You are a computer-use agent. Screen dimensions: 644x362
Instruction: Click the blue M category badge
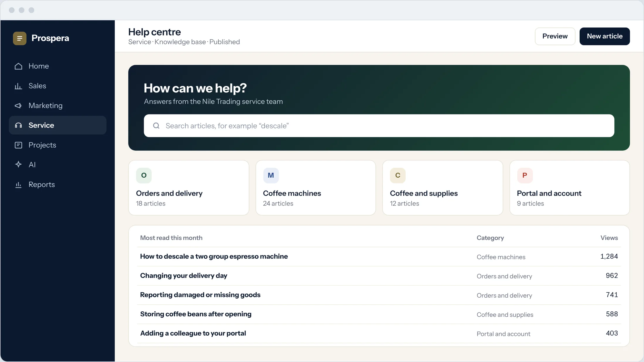271,175
